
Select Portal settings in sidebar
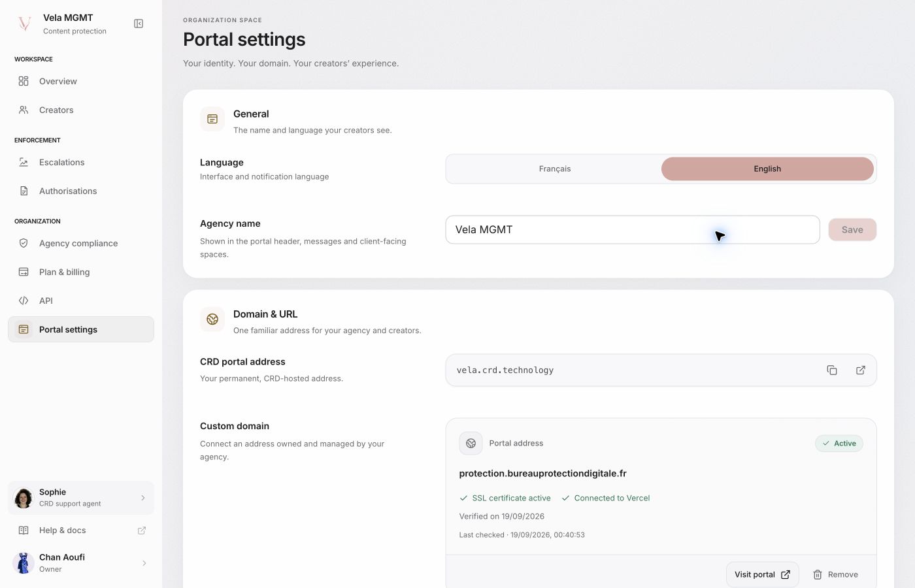click(x=81, y=329)
